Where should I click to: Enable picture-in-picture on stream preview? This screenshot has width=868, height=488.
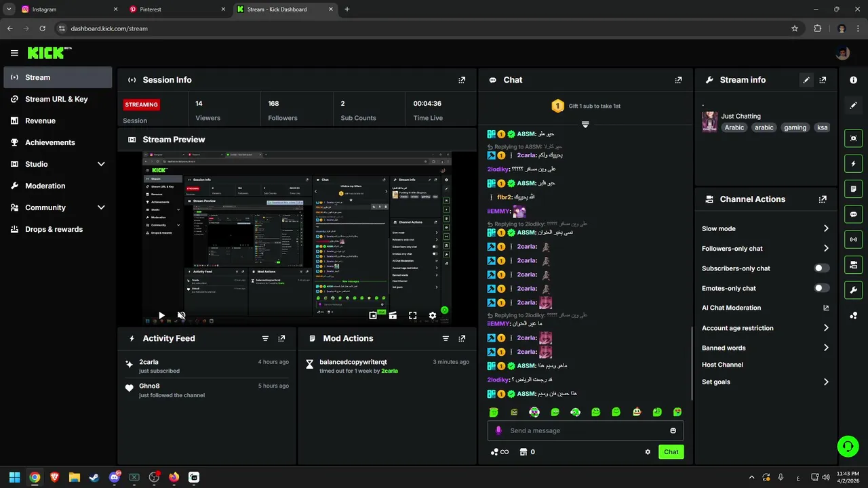pyautogui.click(x=373, y=316)
